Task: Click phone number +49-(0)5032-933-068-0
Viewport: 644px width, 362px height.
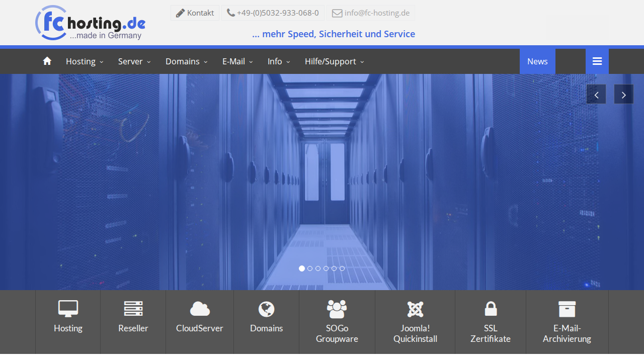Action: 278,13
